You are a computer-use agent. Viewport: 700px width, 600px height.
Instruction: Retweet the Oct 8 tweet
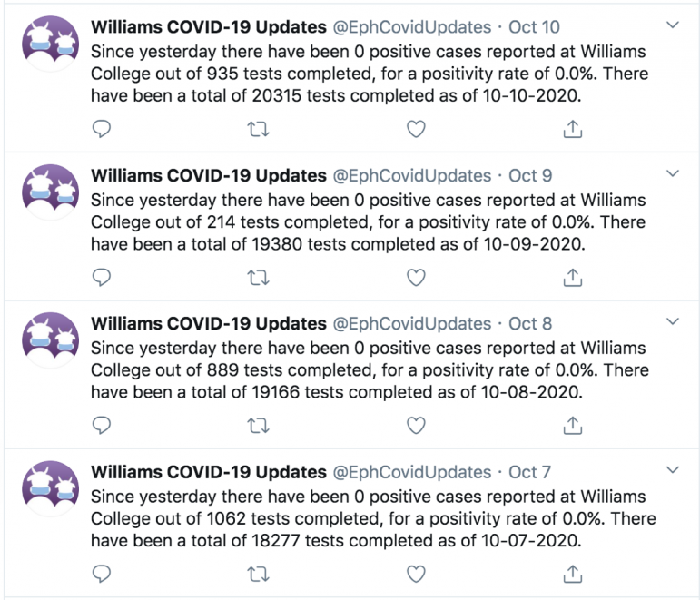259,426
